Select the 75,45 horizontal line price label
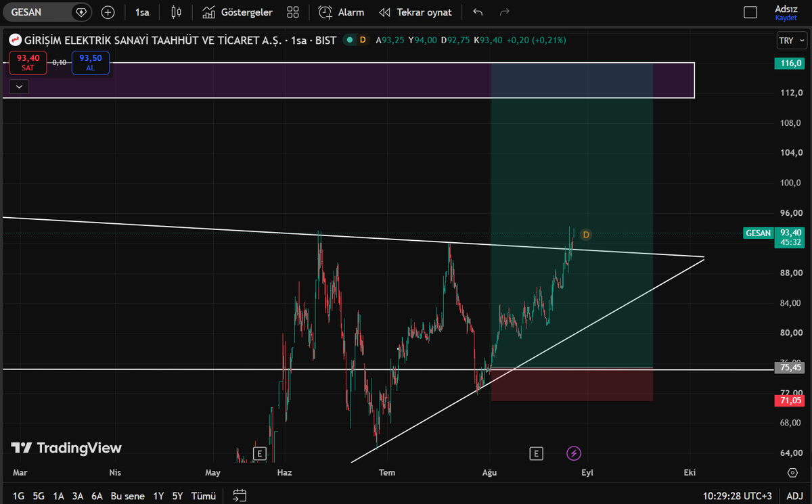 pyautogui.click(x=791, y=367)
